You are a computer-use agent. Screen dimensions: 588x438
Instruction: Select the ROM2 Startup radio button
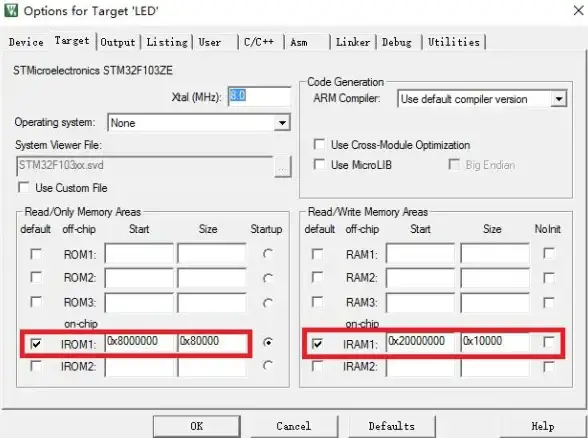(268, 278)
